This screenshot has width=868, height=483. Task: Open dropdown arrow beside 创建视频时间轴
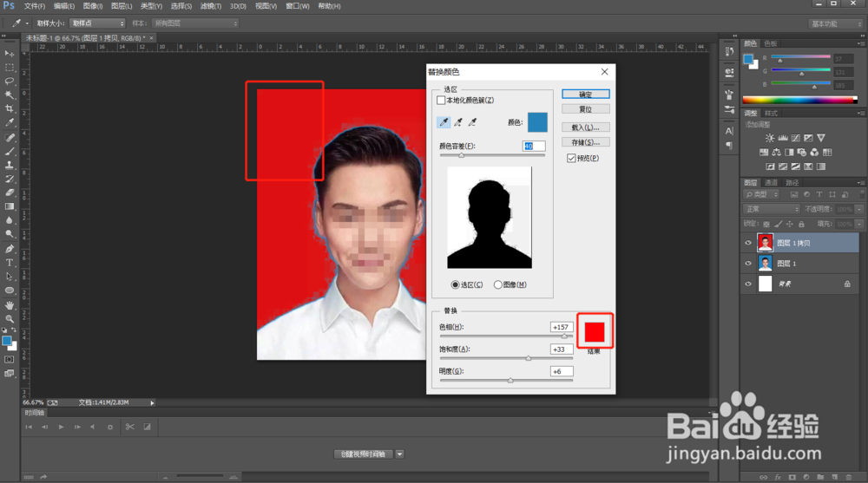pyautogui.click(x=399, y=454)
